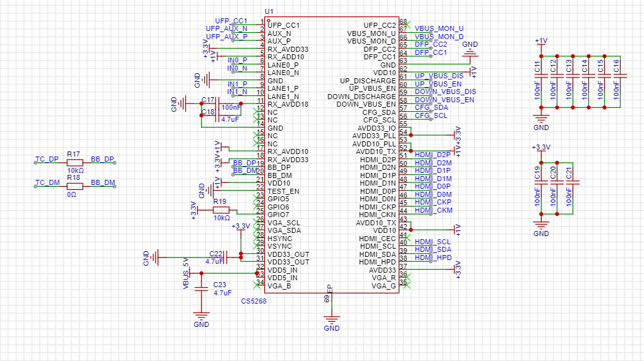Click GND symbol below EP pin 69
This screenshot has width=644, height=361.
coord(331,319)
